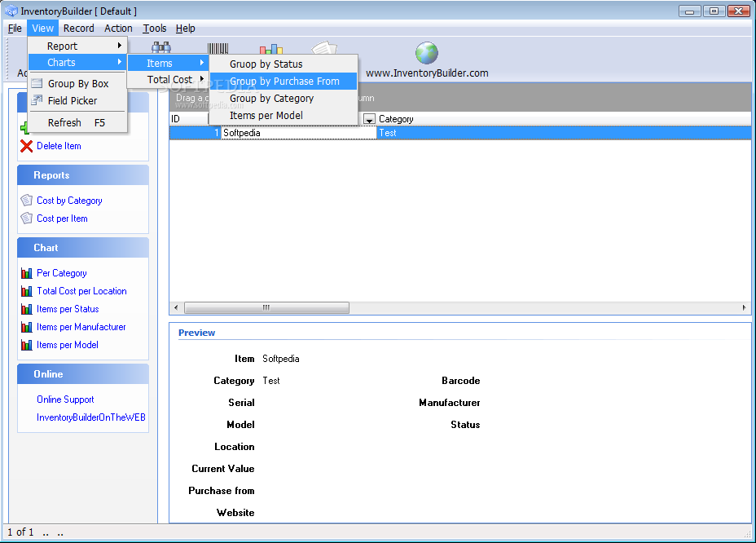Click the Category column header
This screenshot has width=756, height=543.
click(x=564, y=119)
